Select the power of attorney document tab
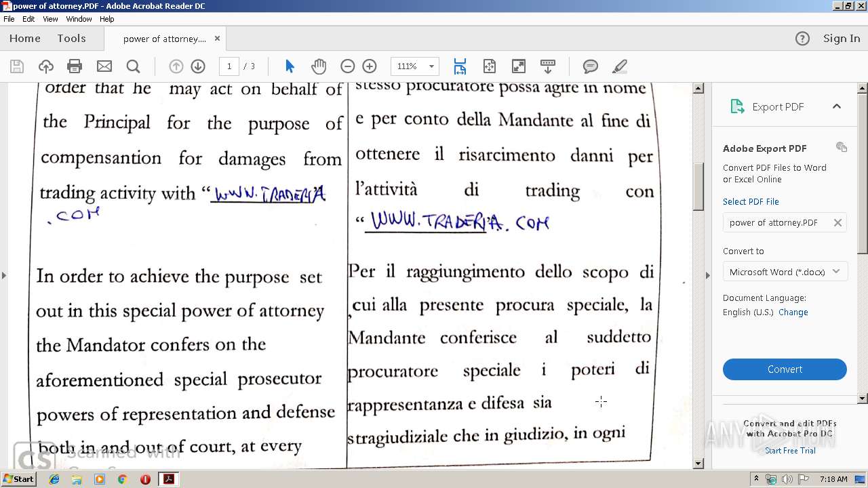 (x=165, y=39)
